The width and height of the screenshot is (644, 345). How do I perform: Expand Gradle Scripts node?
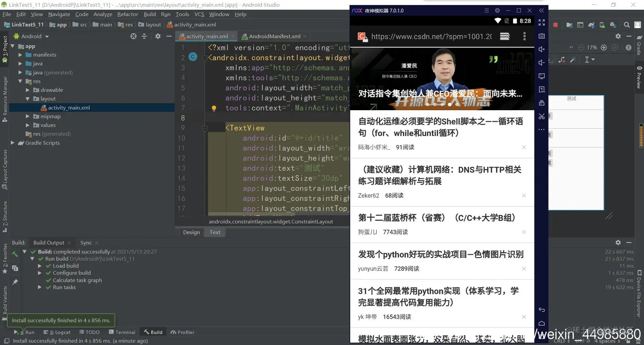[x=13, y=143]
